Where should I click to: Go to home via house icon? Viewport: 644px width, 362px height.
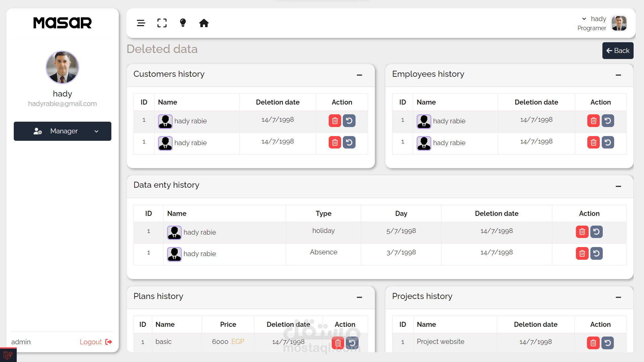(204, 23)
